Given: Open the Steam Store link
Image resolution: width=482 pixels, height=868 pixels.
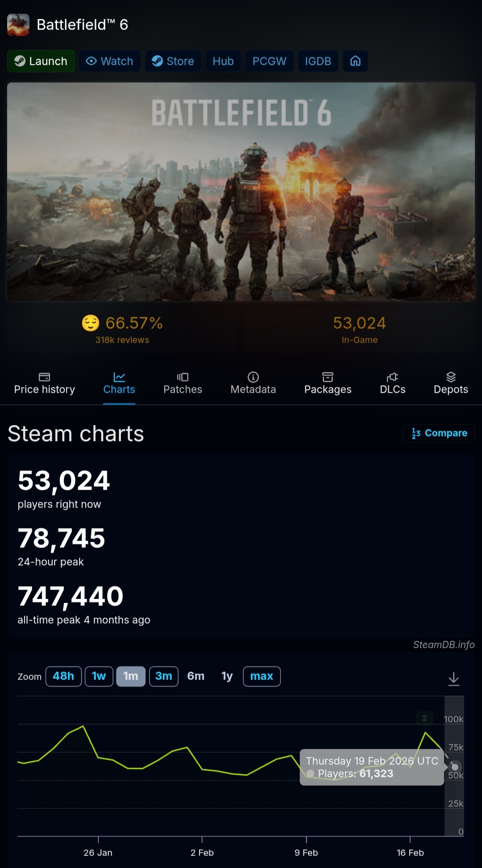Looking at the screenshot, I should click(x=173, y=61).
